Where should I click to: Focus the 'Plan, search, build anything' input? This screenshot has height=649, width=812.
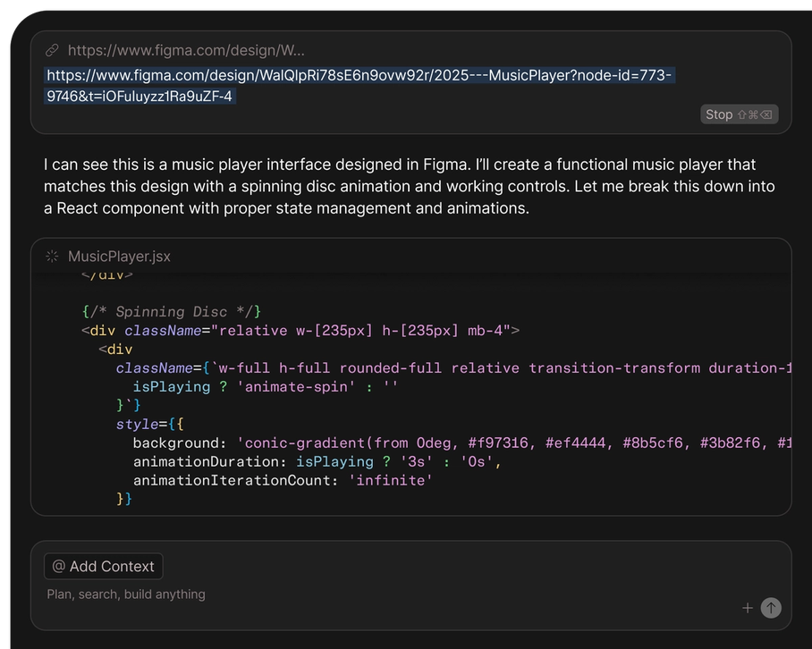click(126, 594)
